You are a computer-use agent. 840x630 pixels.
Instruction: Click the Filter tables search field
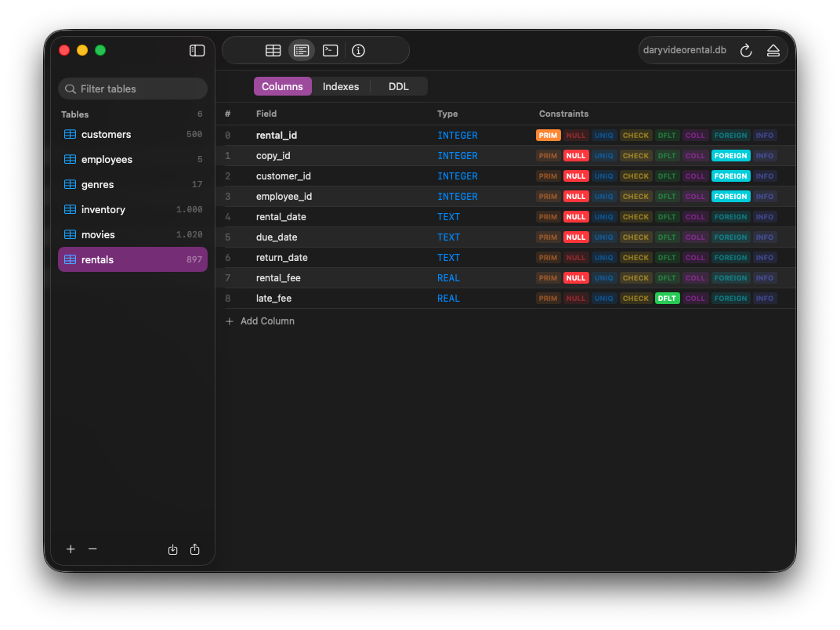pyautogui.click(x=133, y=89)
